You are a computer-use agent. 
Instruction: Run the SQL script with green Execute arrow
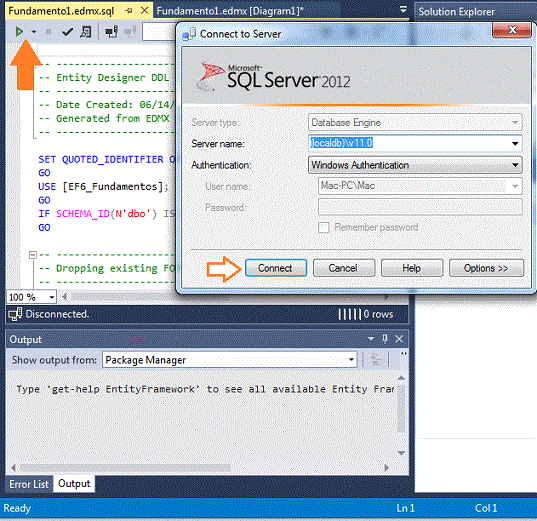click(x=19, y=32)
